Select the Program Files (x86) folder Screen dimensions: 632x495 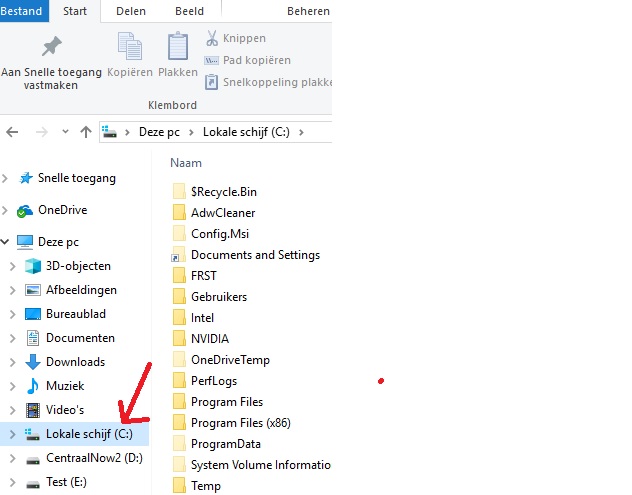(x=232, y=422)
